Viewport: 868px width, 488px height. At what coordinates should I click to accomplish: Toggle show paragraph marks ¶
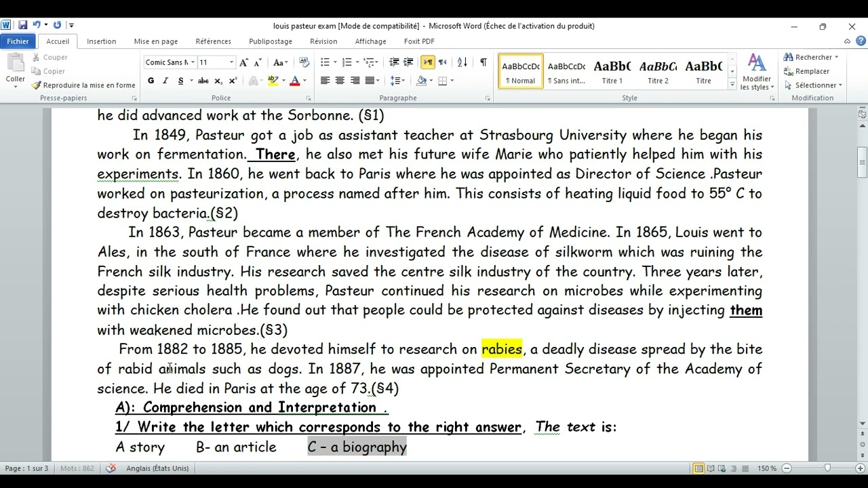(x=483, y=62)
